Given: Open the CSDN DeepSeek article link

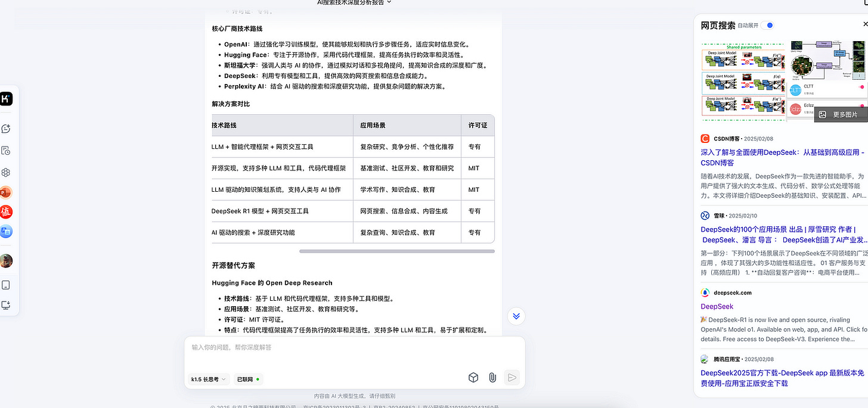Looking at the screenshot, I should click(x=782, y=157).
